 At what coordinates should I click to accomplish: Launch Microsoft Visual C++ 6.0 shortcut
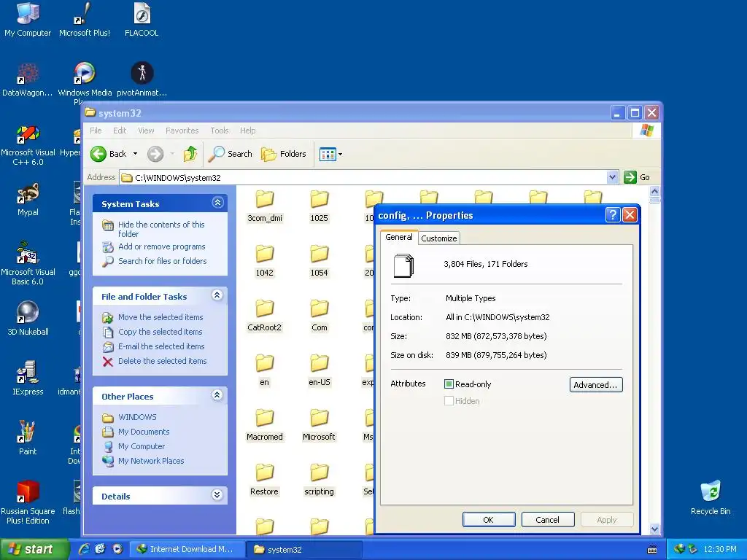tap(28, 145)
